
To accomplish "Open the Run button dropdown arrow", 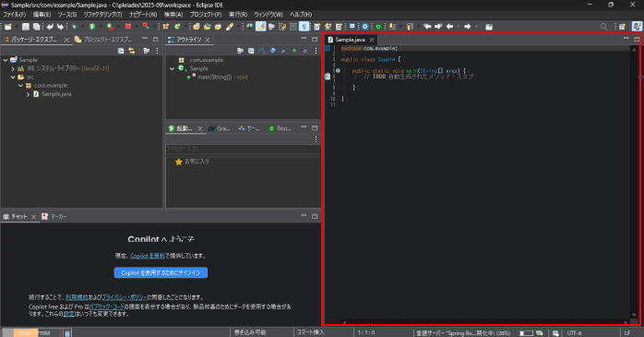I will [x=100, y=27].
